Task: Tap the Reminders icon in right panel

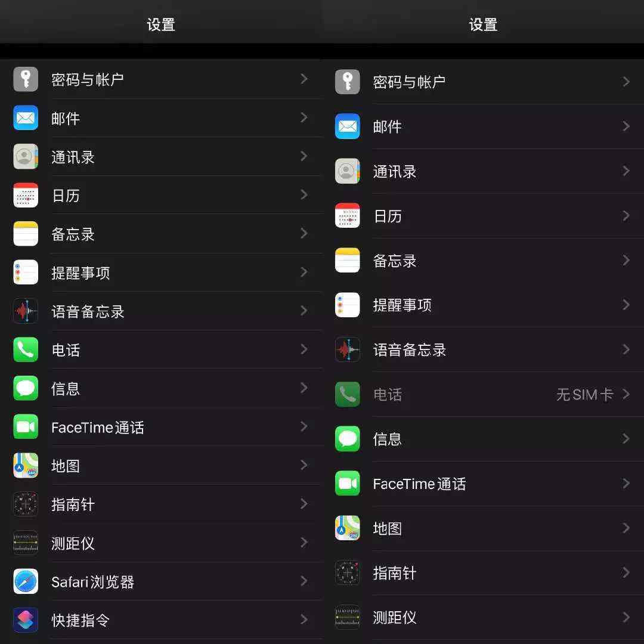Action: [x=348, y=305]
